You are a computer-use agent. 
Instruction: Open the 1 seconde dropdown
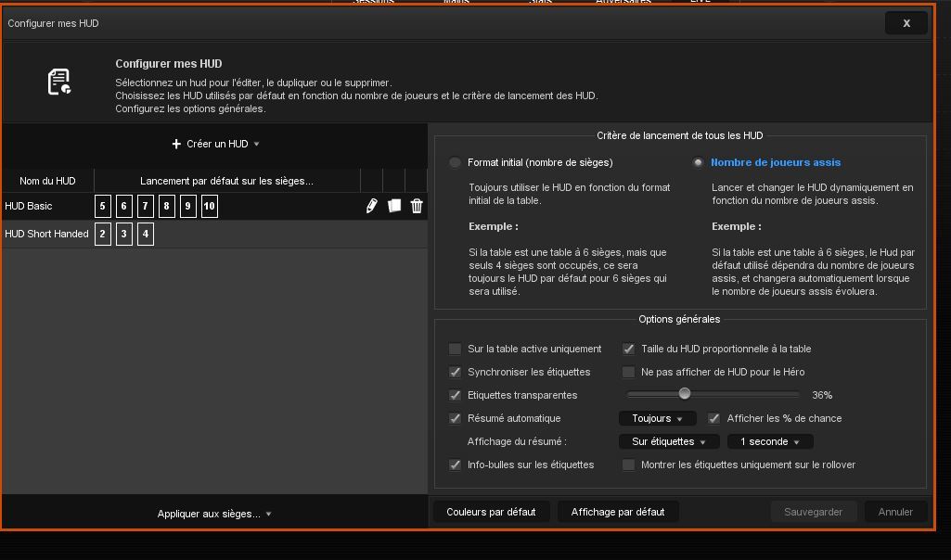pos(770,442)
